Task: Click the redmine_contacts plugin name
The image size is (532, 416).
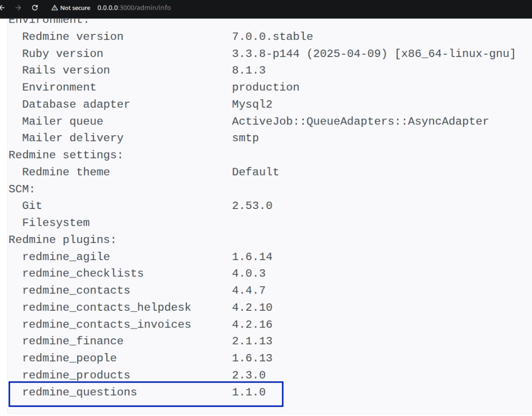Action: (x=76, y=290)
